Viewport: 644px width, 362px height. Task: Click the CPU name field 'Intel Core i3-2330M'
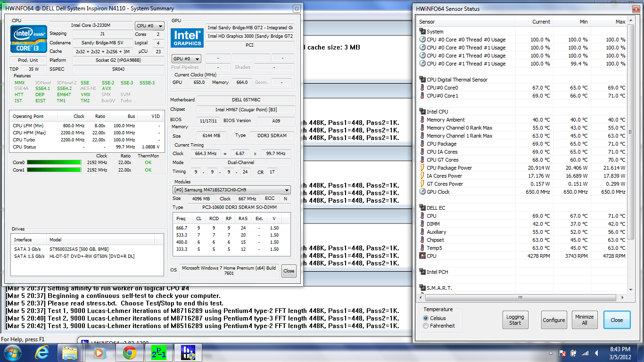click(x=91, y=25)
